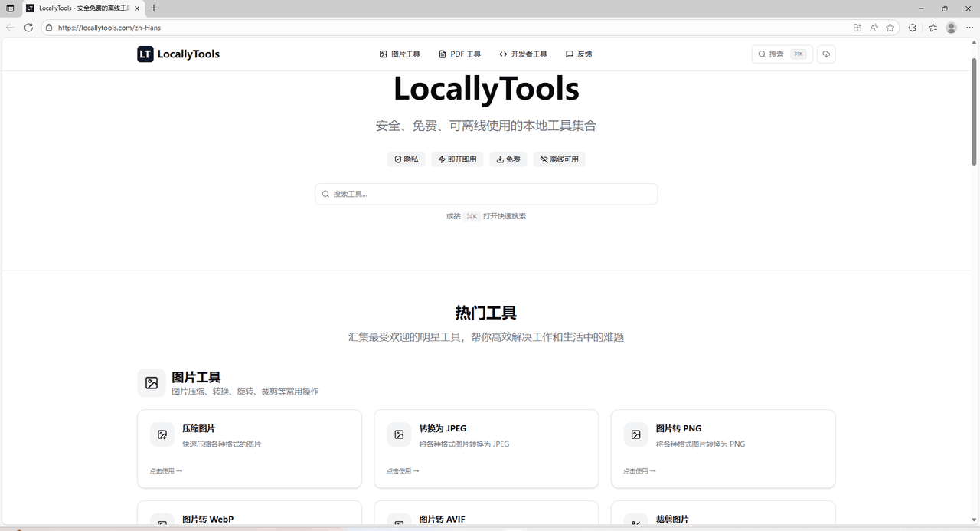Click the 隐私 badge
The width and height of the screenshot is (980, 531).
tap(407, 159)
